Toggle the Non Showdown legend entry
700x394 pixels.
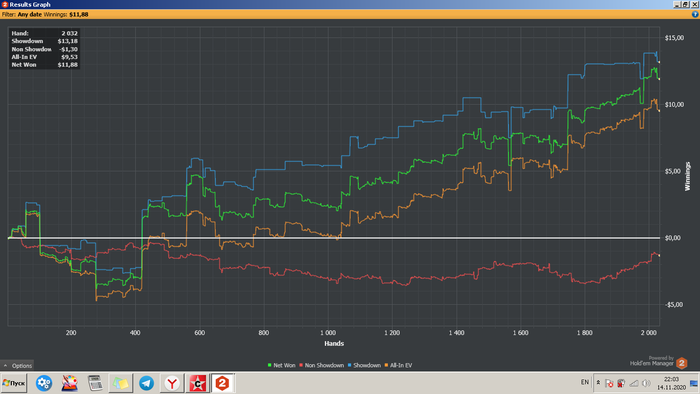pyautogui.click(x=321, y=365)
